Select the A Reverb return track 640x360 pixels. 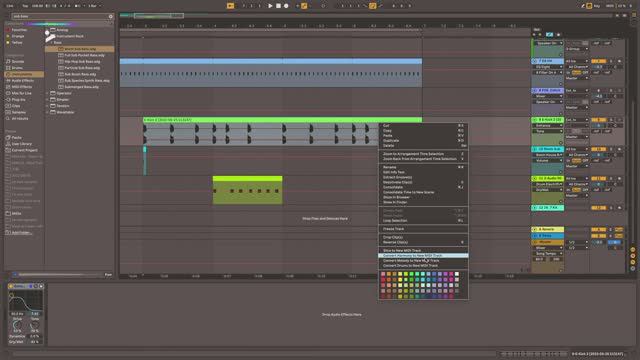[548, 229]
